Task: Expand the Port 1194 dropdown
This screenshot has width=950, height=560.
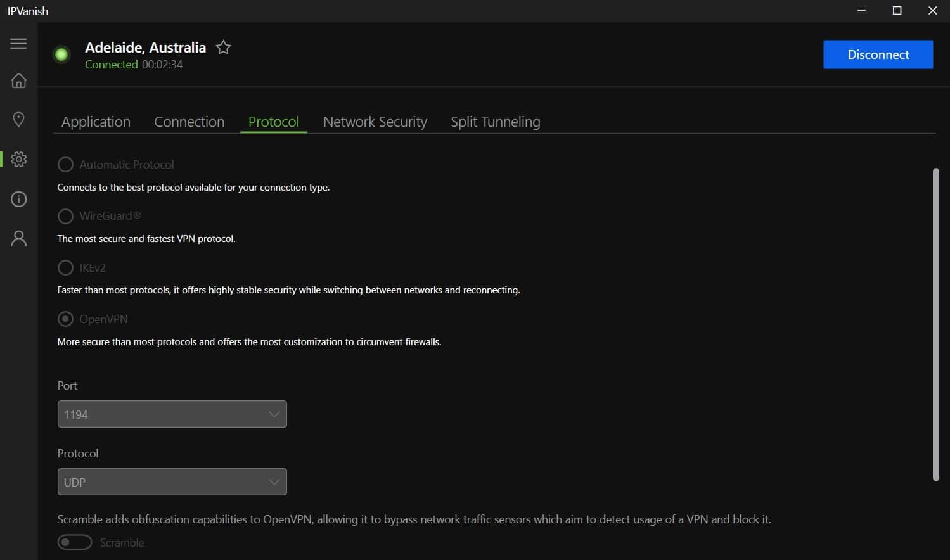Action: tap(172, 414)
